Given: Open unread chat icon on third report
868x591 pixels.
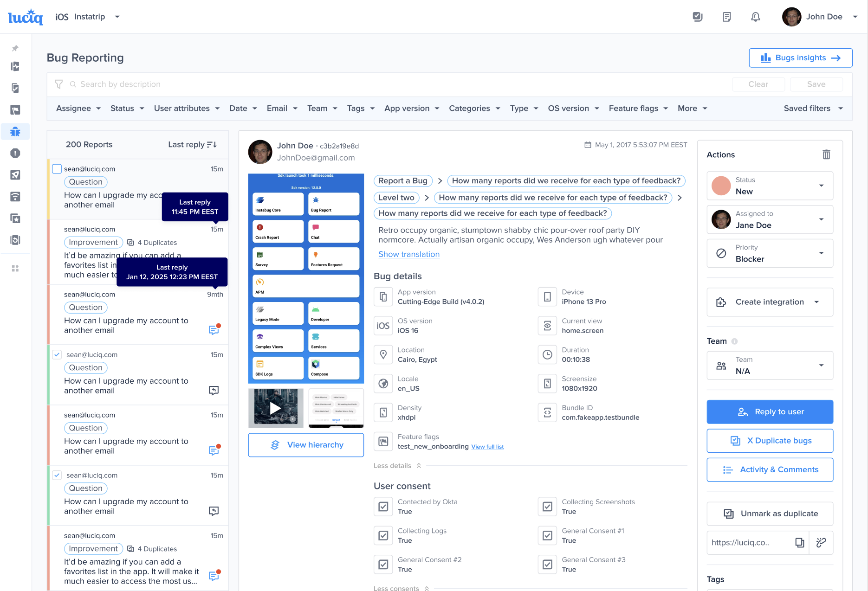Looking at the screenshot, I should [214, 329].
